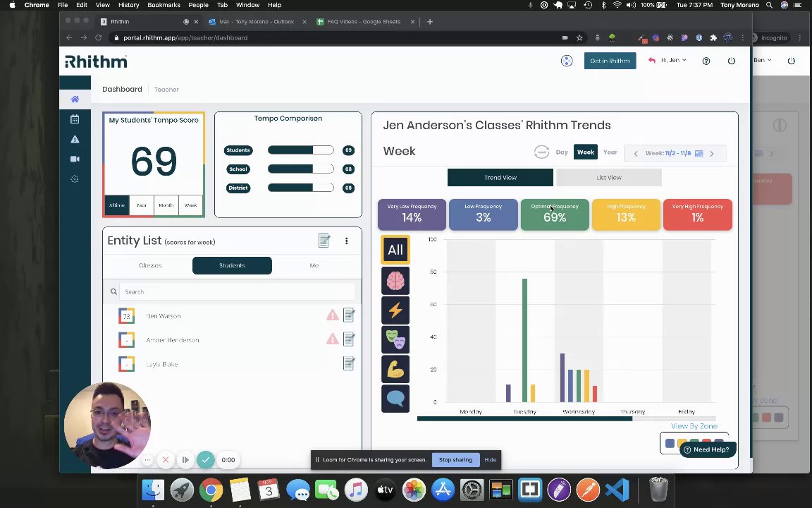Switch trends to Day view

(562, 152)
